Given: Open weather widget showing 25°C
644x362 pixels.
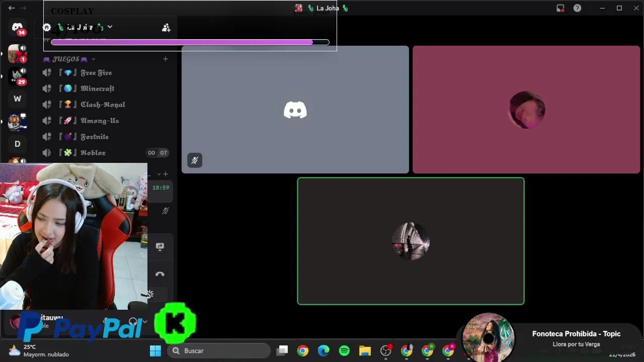Looking at the screenshot, I should point(39,351).
